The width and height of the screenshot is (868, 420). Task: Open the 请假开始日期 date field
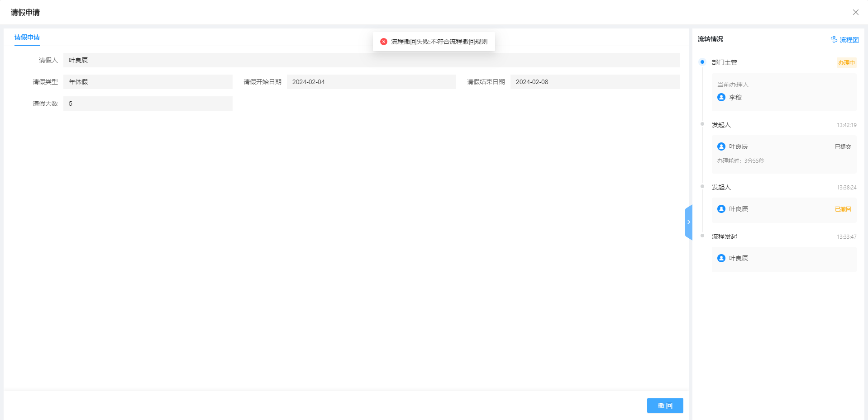371,82
